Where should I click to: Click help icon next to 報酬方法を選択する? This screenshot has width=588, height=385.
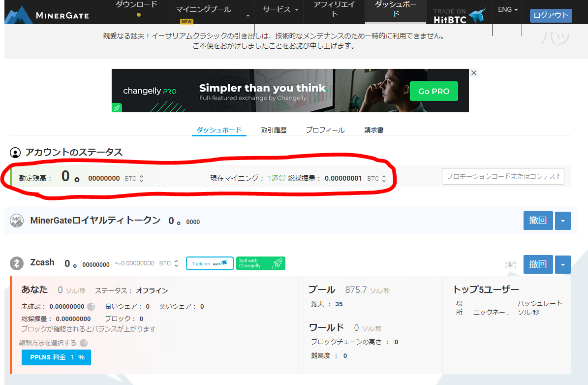pos(84,343)
